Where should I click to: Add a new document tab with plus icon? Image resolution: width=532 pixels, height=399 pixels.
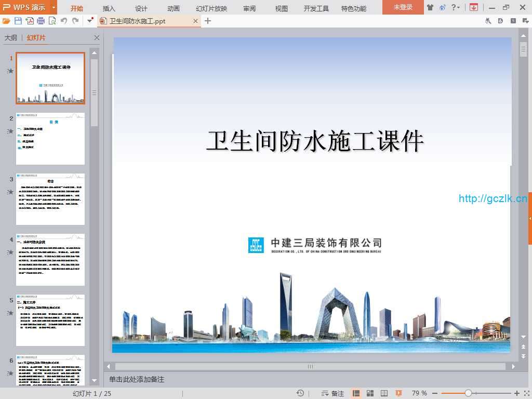[x=208, y=21]
